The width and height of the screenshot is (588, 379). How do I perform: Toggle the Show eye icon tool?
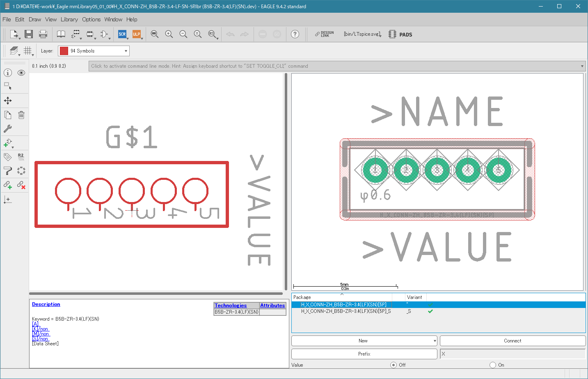pos(21,73)
